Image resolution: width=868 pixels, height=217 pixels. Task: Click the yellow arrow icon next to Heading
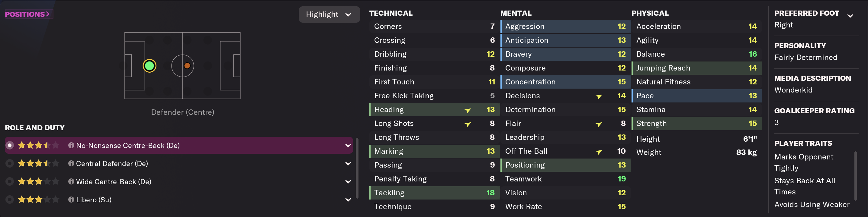(x=468, y=110)
